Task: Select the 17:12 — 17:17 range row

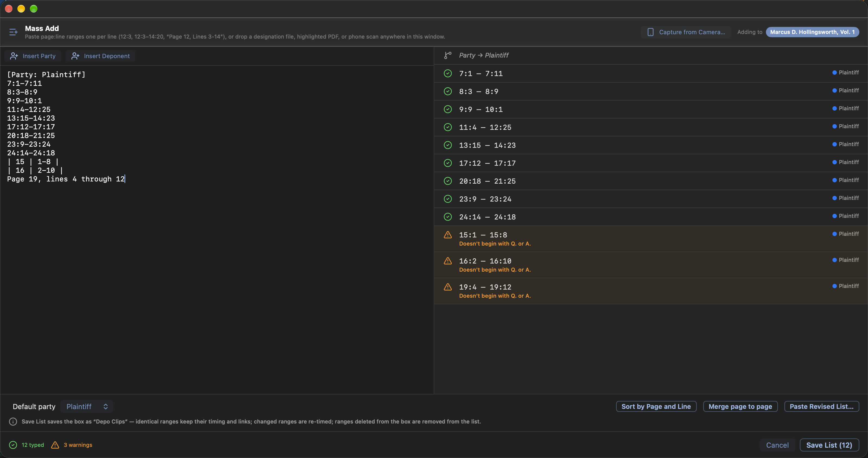Action: pyautogui.click(x=651, y=163)
